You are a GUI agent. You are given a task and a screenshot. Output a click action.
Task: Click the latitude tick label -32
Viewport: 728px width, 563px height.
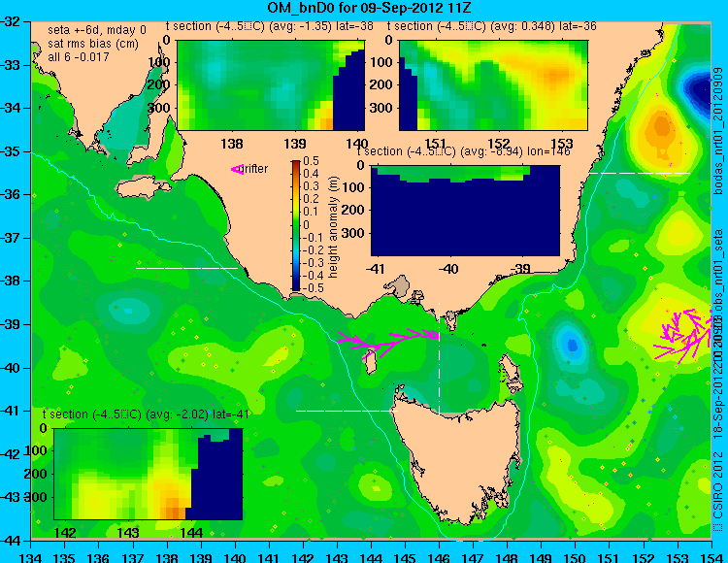[11, 21]
